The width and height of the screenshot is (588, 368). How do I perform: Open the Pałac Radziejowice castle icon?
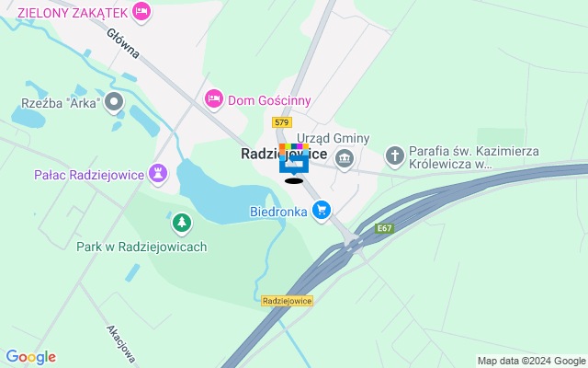tap(158, 174)
